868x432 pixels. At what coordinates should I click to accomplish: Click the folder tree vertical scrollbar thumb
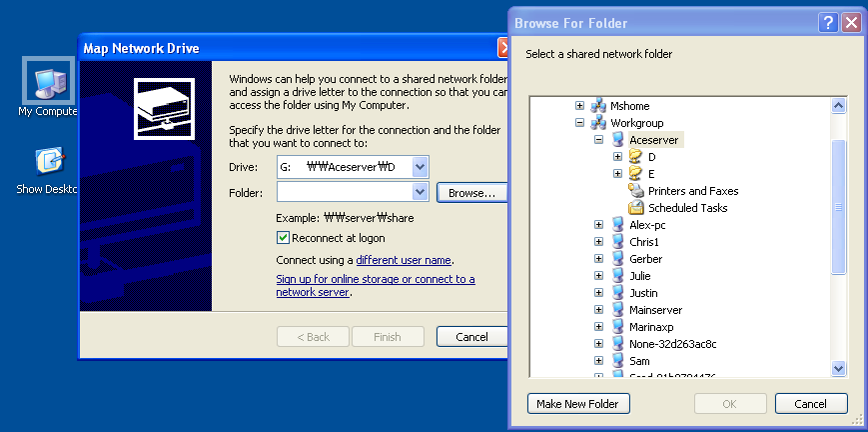click(838, 207)
